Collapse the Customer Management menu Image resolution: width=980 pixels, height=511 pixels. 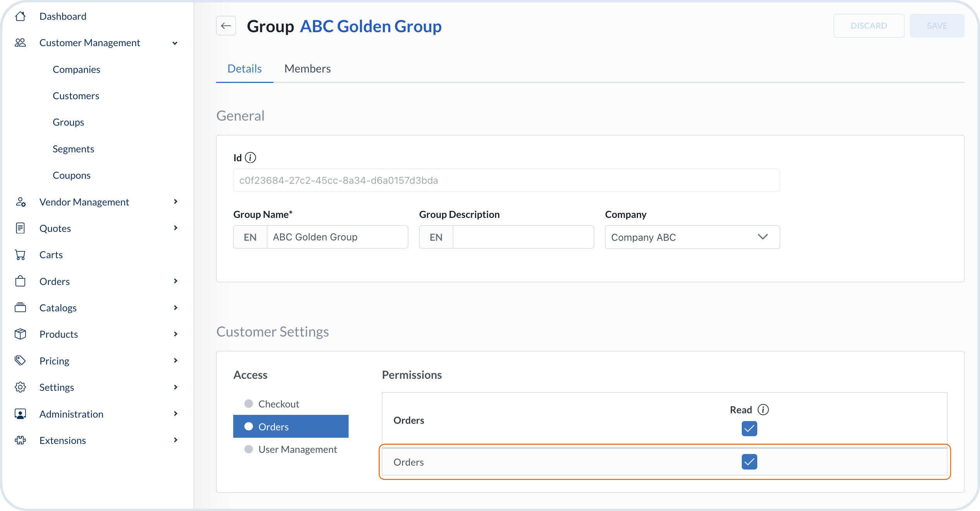[x=175, y=43]
